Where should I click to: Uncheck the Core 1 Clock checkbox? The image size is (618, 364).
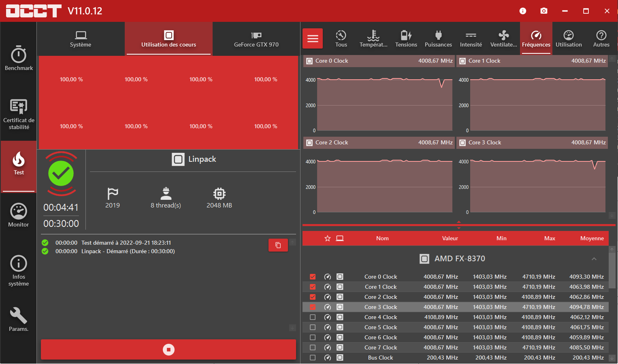click(313, 287)
